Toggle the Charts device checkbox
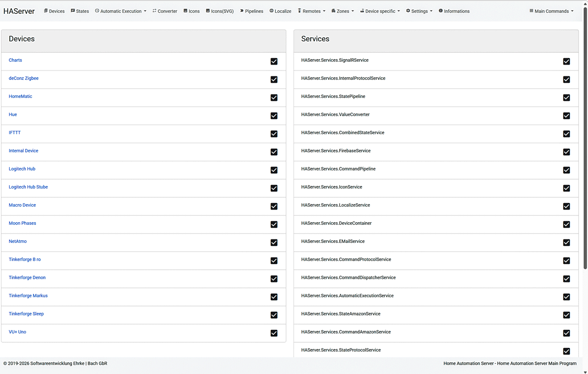This screenshot has height=374, width=588. point(274,61)
